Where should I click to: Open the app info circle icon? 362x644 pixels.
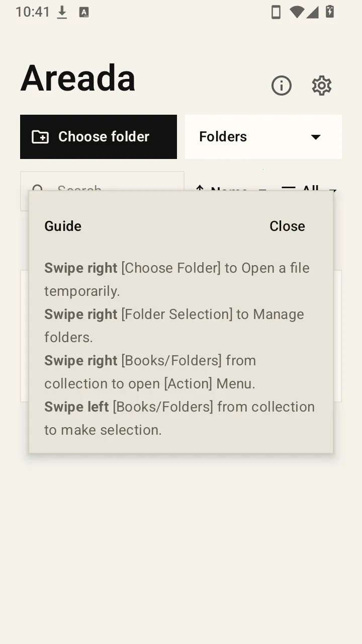click(282, 86)
